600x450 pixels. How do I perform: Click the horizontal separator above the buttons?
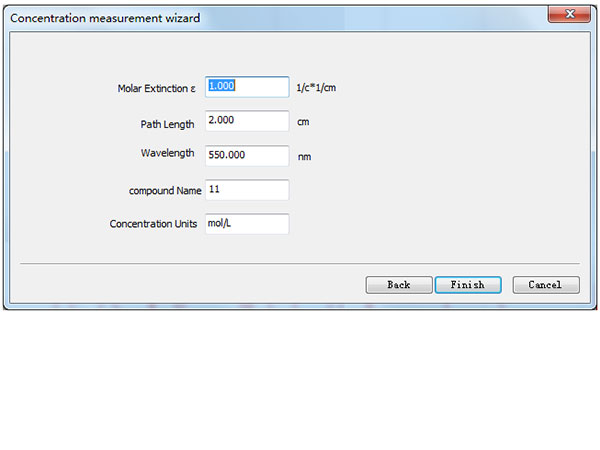pyautogui.click(x=300, y=264)
